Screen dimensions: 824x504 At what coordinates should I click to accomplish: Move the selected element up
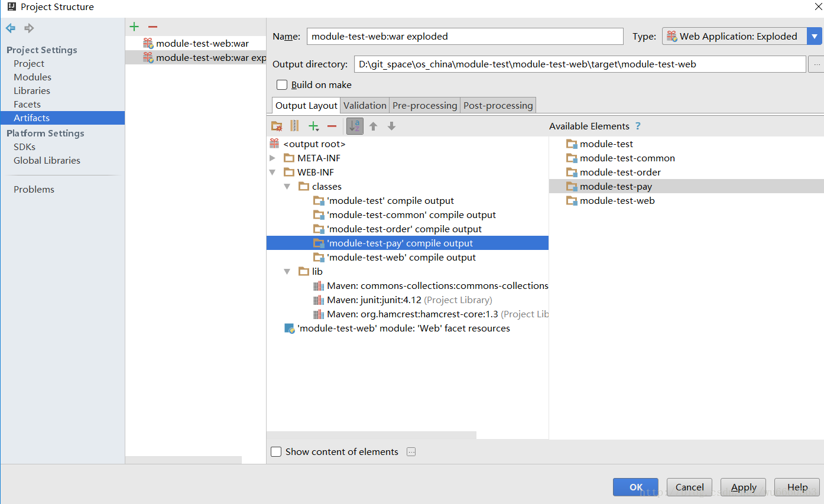coord(372,126)
